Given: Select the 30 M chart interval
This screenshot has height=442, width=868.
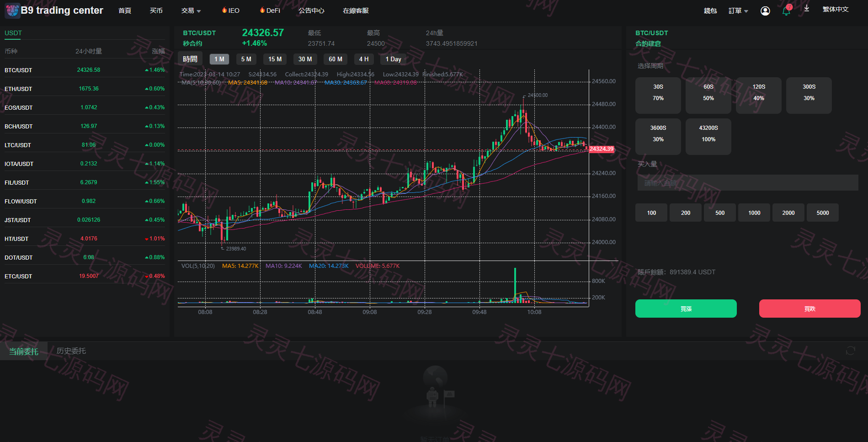Looking at the screenshot, I should tap(305, 59).
